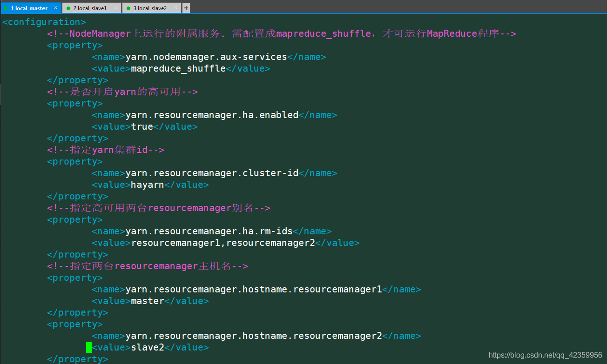Viewport: 607px width, 364px height.
Task: Click the 'master' value line
Action: click(x=150, y=301)
